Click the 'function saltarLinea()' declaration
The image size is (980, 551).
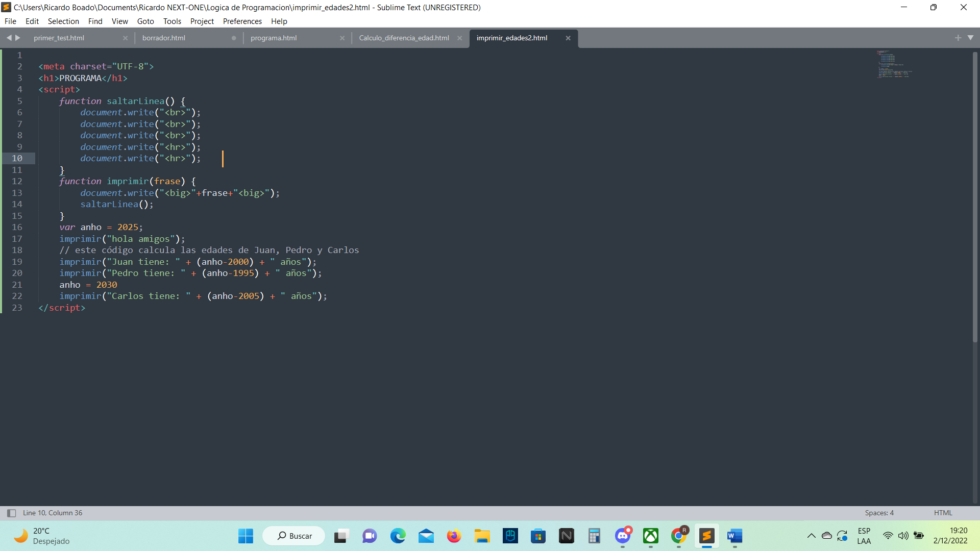[x=122, y=101]
